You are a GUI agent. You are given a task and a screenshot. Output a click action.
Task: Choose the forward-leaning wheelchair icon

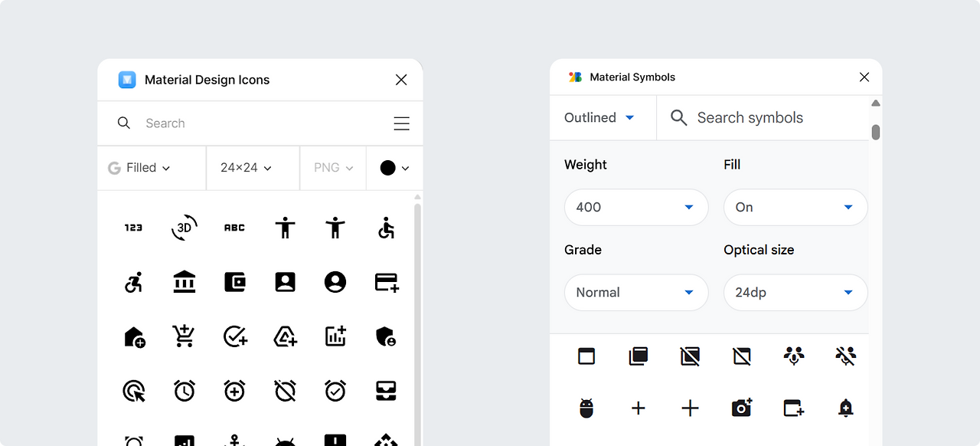[134, 282]
